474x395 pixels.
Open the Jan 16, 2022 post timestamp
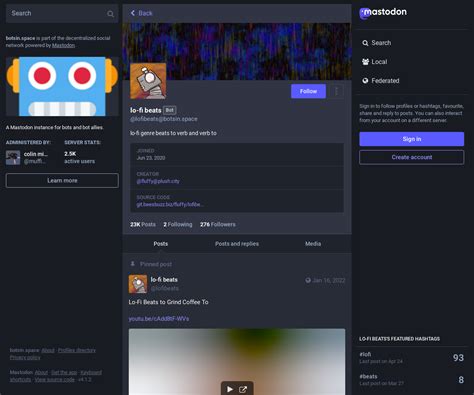click(x=329, y=280)
